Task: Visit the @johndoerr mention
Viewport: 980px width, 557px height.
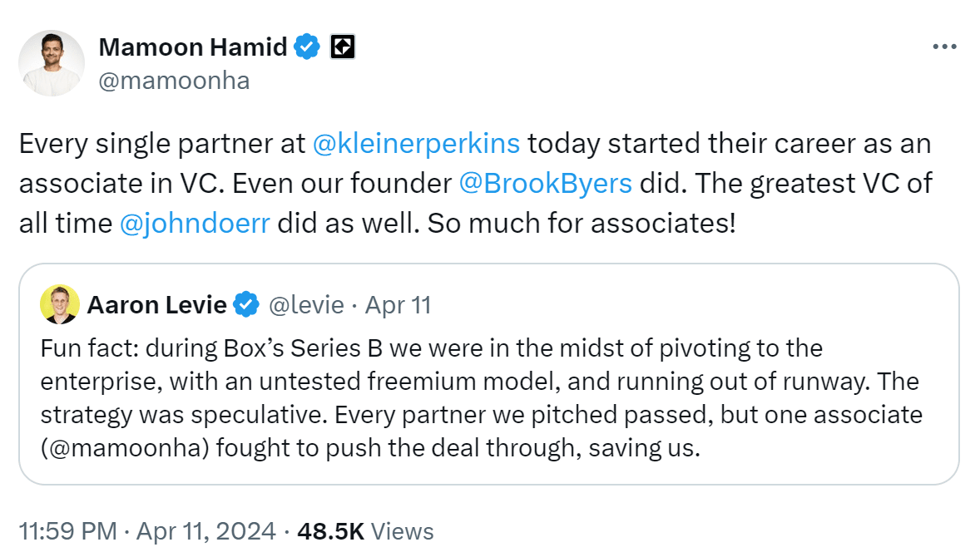Action: (195, 223)
